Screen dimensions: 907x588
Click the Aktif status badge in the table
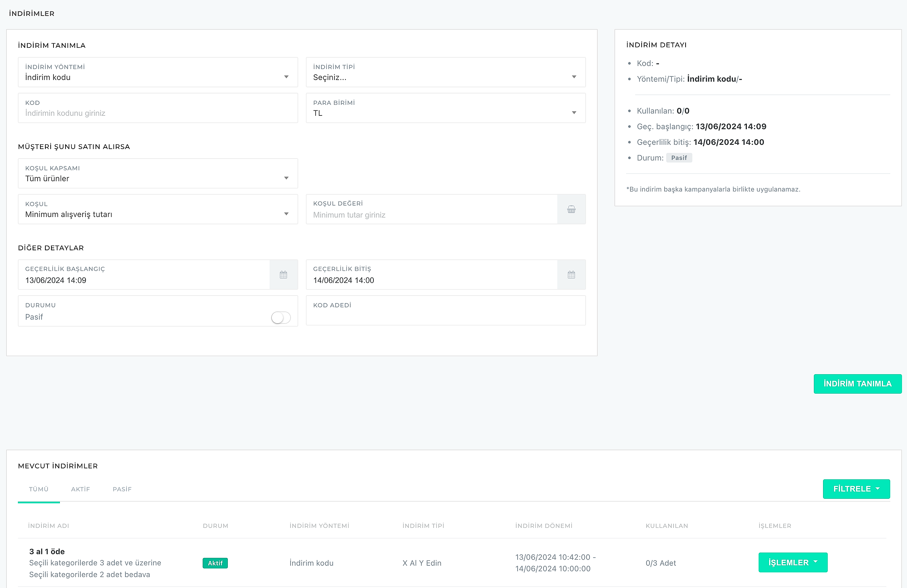click(x=215, y=563)
